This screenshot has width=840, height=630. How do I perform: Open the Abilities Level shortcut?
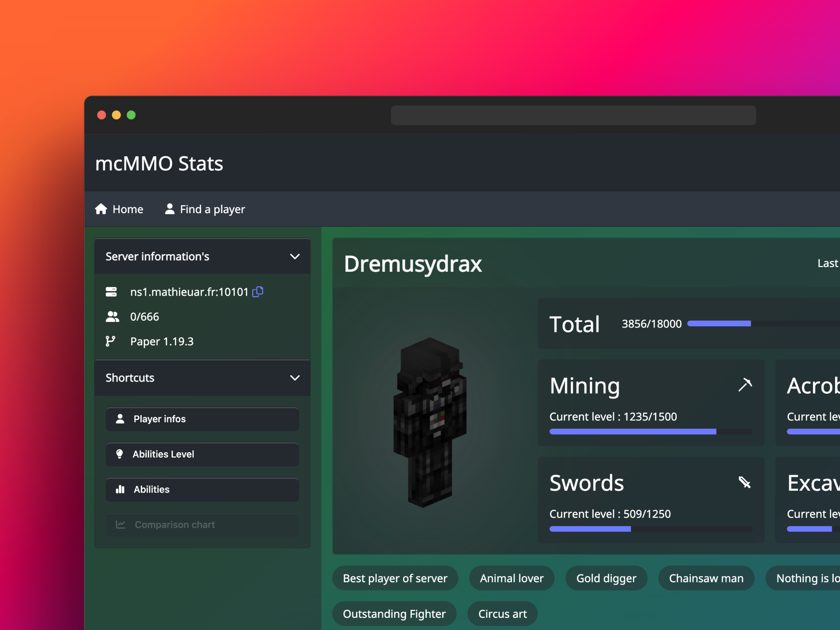(202, 454)
